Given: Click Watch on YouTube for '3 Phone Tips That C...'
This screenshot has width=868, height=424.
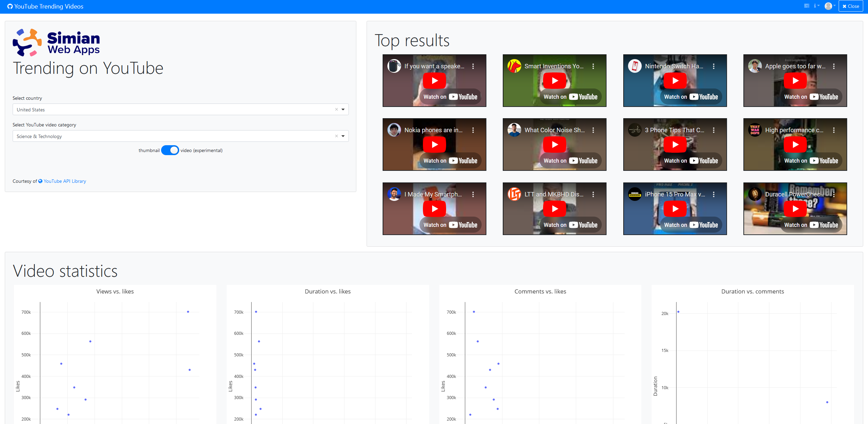Looking at the screenshot, I should coord(691,161).
